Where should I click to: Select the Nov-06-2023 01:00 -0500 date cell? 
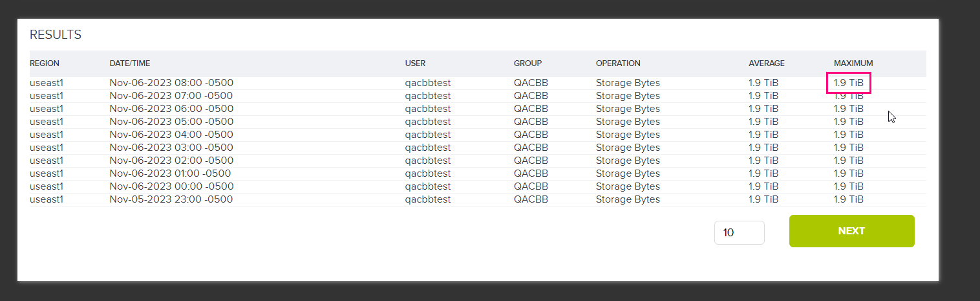click(x=170, y=173)
